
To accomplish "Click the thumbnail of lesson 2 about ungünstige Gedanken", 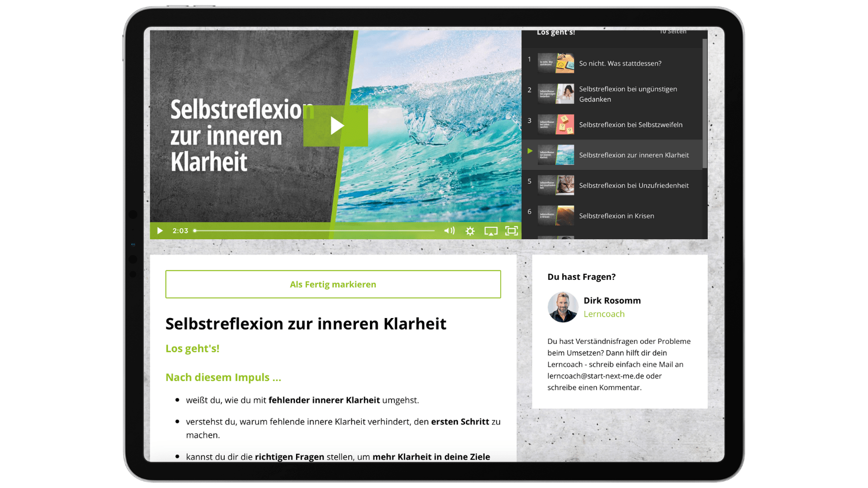I will click(x=556, y=94).
